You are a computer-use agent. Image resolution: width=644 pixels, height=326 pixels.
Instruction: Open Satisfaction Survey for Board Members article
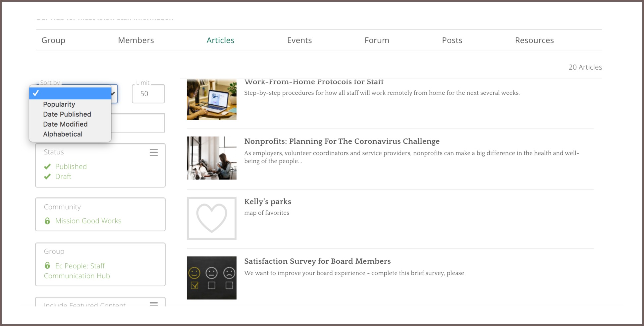tap(317, 261)
